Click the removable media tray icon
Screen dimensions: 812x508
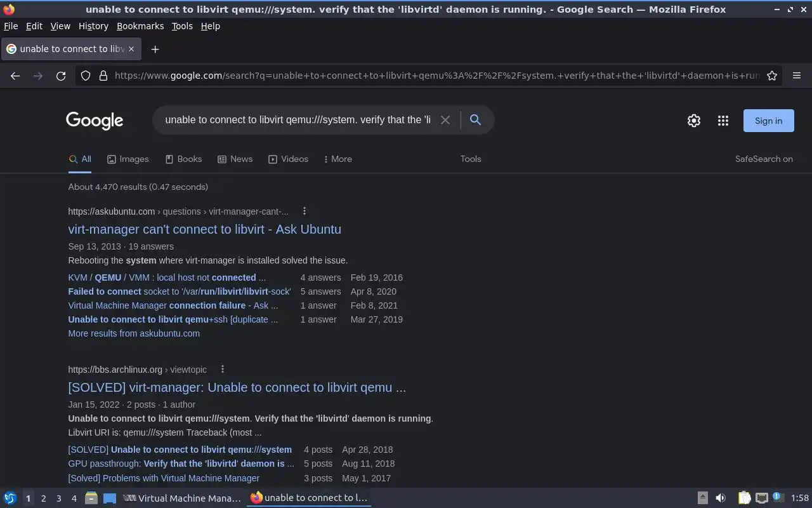pyautogui.click(x=702, y=498)
